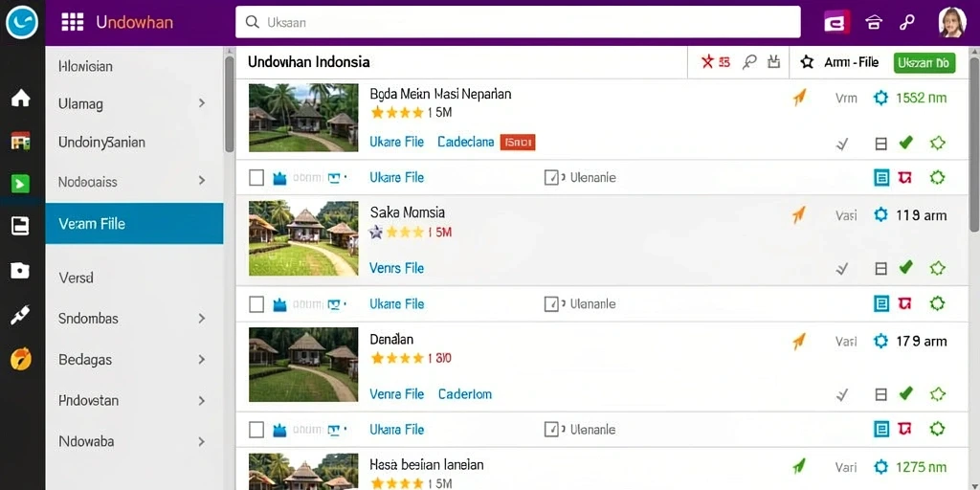Screen dimensions: 980x490
Task: Open blue gear beside 179 arm
Action: 880,341
